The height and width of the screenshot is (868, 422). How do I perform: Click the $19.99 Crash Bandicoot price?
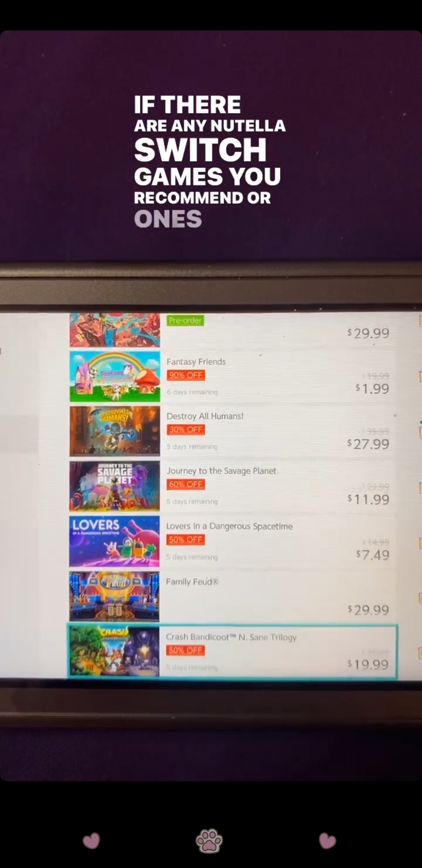coord(368,664)
